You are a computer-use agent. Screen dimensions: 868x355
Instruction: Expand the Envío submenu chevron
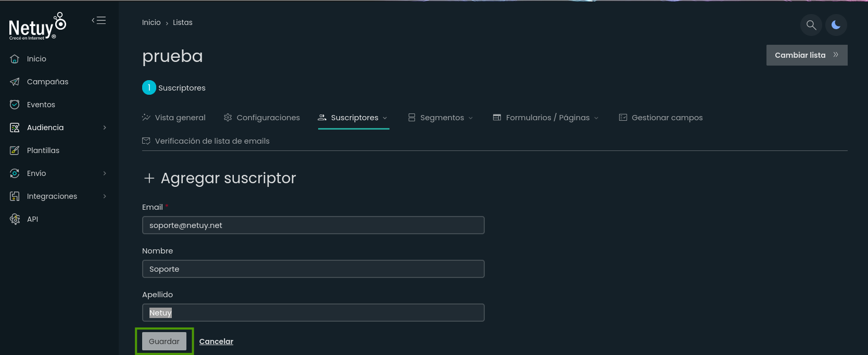point(105,173)
